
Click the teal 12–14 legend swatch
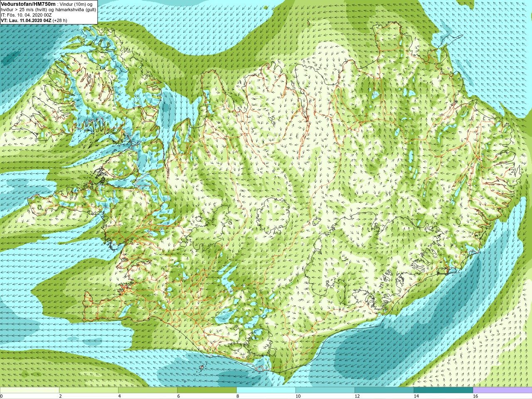click(384, 390)
